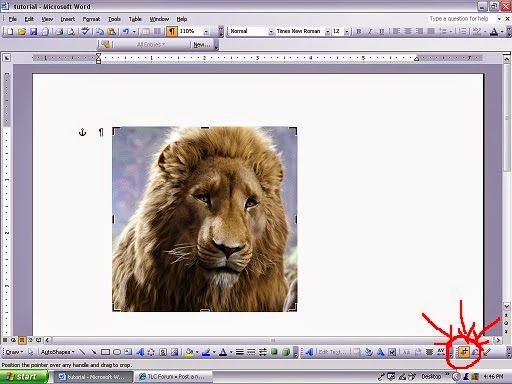Image resolution: width=512 pixels, height=384 pixels.
Task: Toggle the Crop tool in Picture toolbar
Action: [464, 352]
